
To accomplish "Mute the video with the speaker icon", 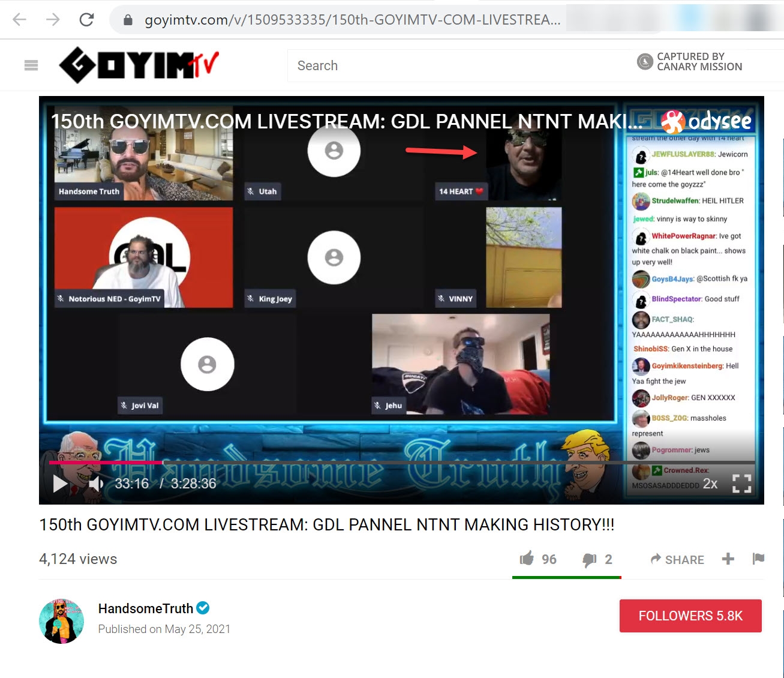I will [96, 484].
